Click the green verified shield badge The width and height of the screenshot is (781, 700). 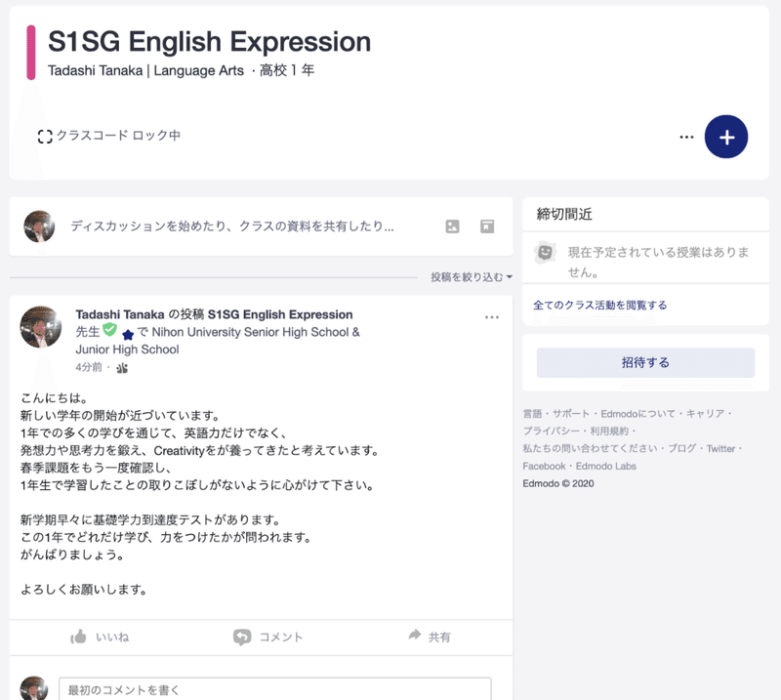109,329
